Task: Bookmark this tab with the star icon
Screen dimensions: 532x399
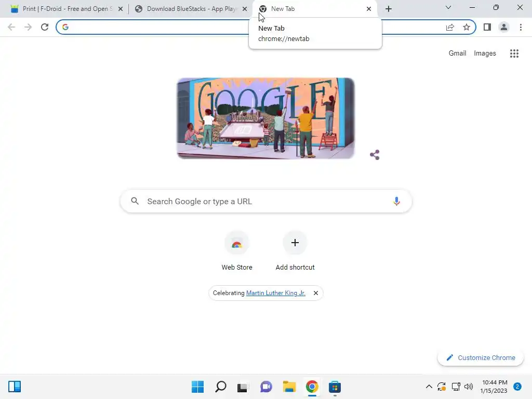Action: pyautogui.click(x=467, y=27)
